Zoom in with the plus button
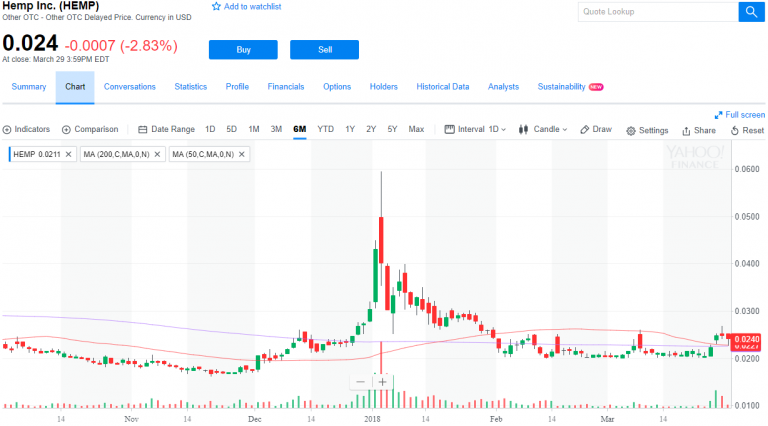The width and height of the screenshot is (768, 426). point(382,381)
